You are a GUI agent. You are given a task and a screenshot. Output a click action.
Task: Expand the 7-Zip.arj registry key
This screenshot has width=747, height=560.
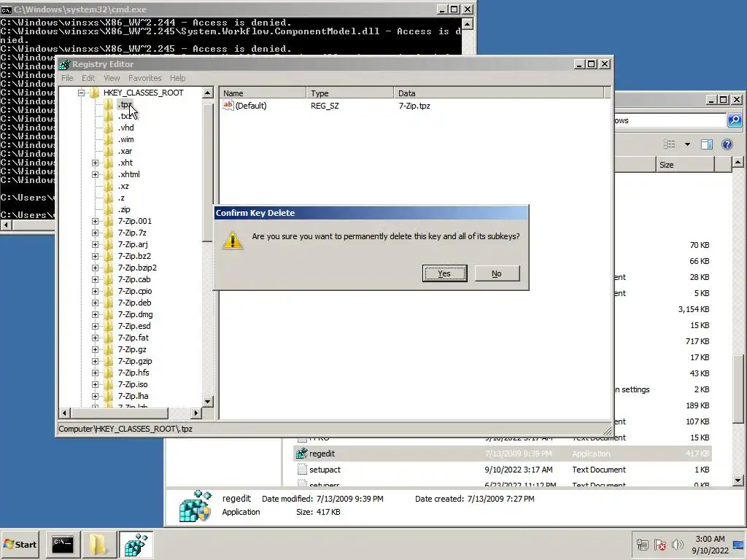(x=96, y=244)
